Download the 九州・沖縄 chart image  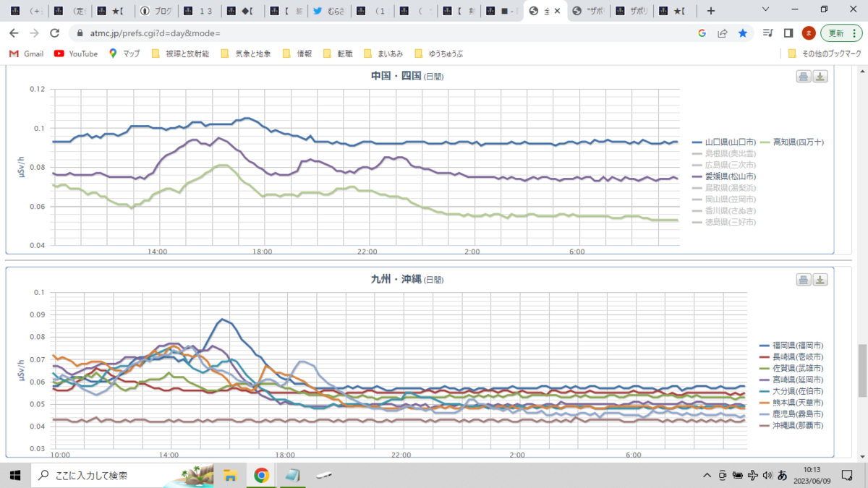click(820, 280)
